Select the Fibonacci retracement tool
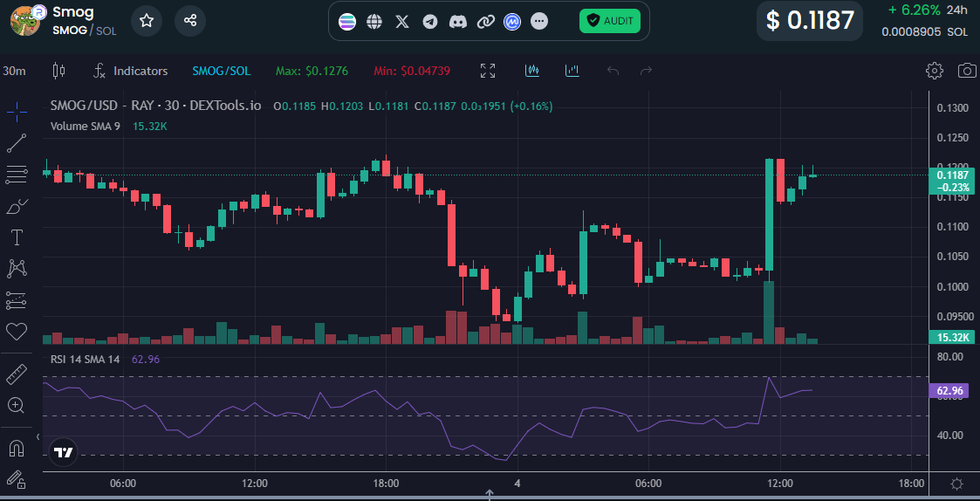 click(x=17, y=175)
